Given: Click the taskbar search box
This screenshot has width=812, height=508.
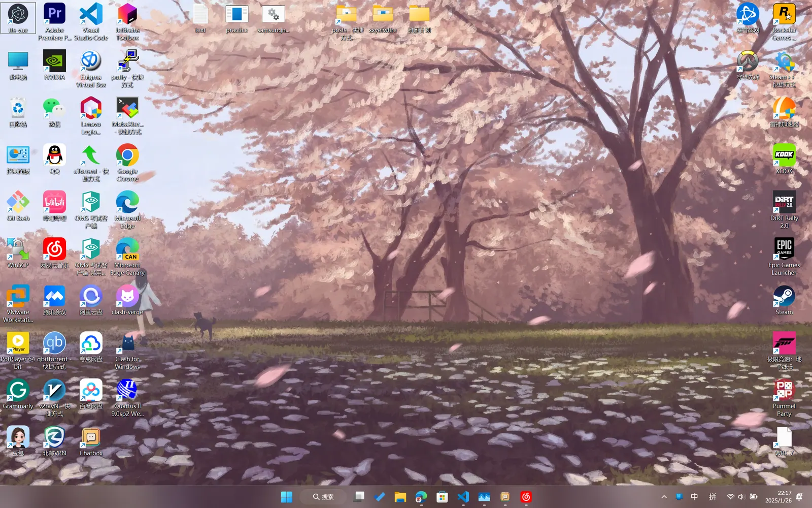Looking at the screenshot, I should 323,497.
